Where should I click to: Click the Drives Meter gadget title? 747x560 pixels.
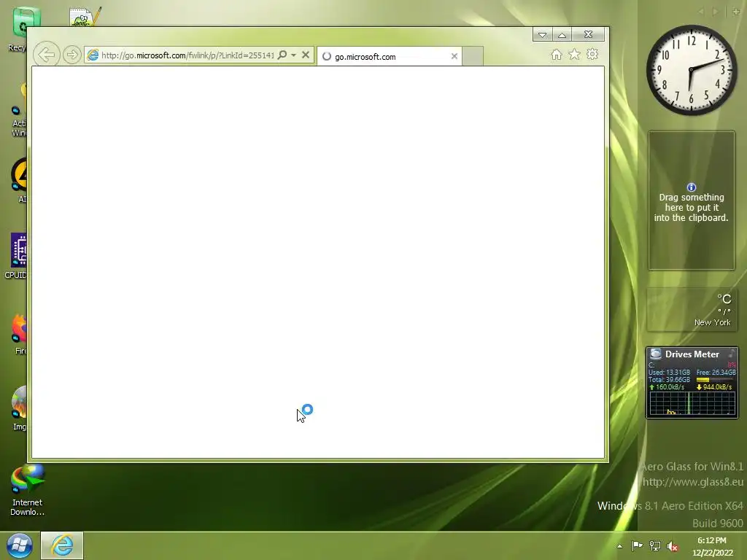point(692,354)
